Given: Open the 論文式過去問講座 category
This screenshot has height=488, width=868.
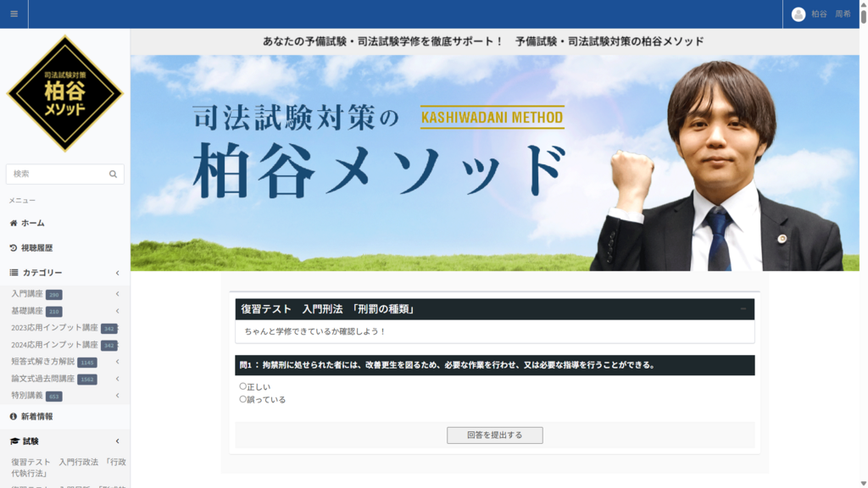Looking at the screenshot, I should (x=43, y=379).
